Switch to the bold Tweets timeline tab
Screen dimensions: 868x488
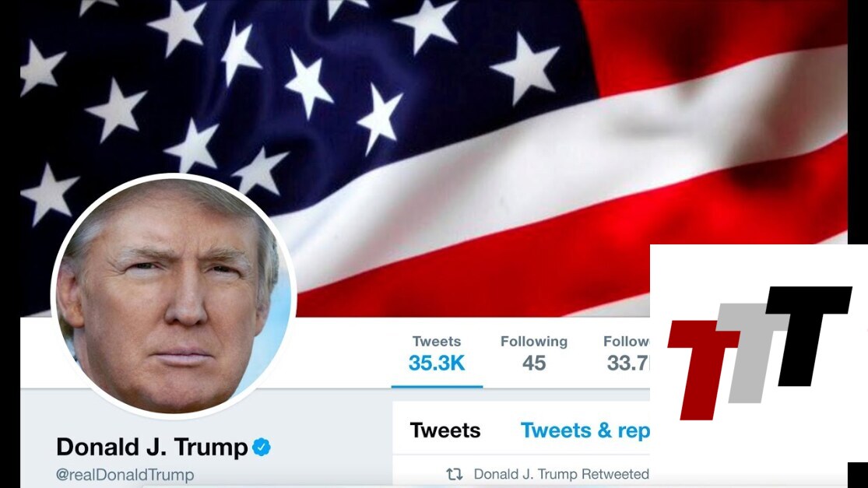[x=445, y=430]
